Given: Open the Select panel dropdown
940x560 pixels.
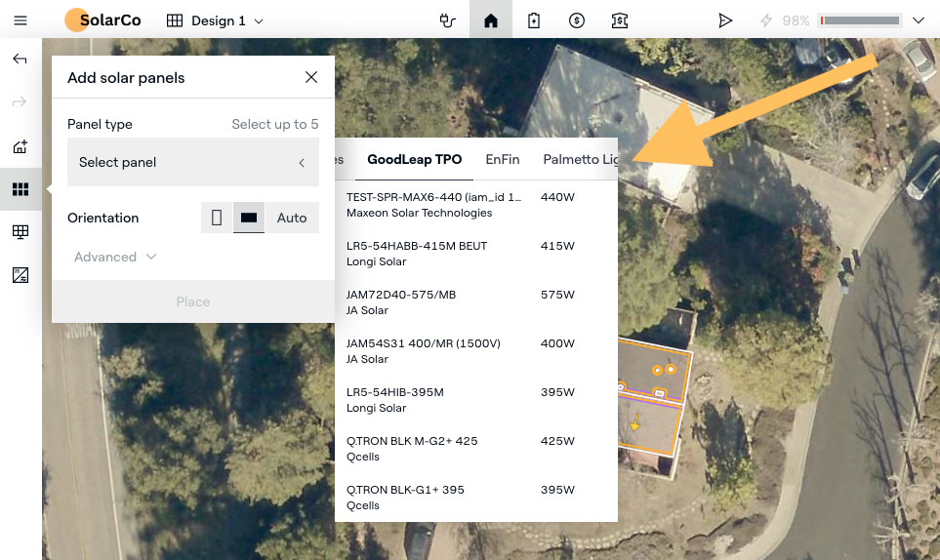Looking at the screenshot, I should coord(192,163).
